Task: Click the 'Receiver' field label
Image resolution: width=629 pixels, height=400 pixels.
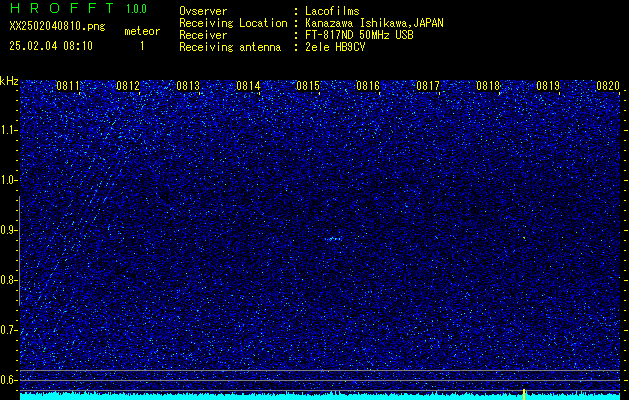Action: (203, 35)
